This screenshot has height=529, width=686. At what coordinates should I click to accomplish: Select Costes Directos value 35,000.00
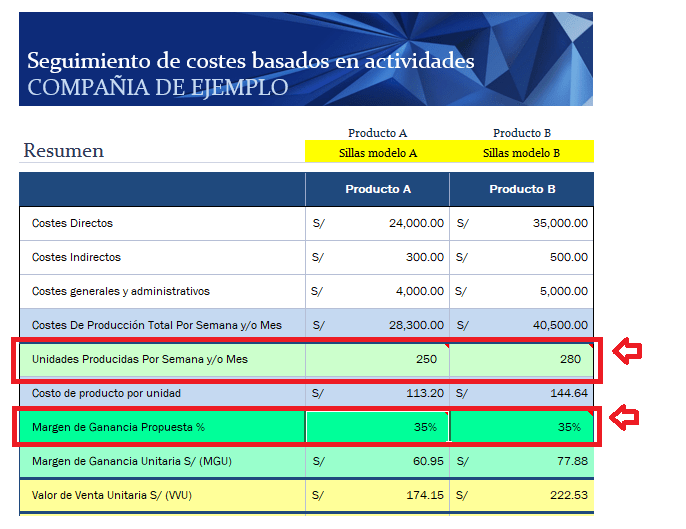pos(521,224)
